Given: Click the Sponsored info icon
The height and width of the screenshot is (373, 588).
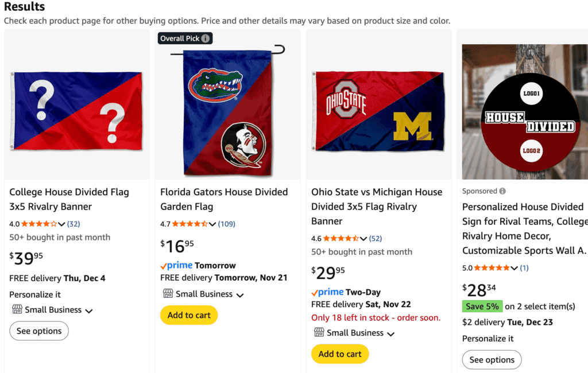Looking at the screenshot, I should tap(502, 191).
